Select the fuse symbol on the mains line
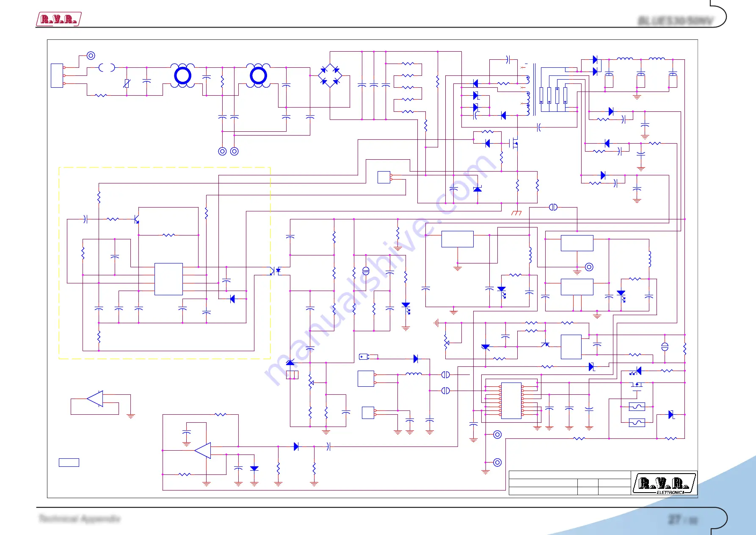Screen dimensions: 756x535 click(x=107, y=67)
